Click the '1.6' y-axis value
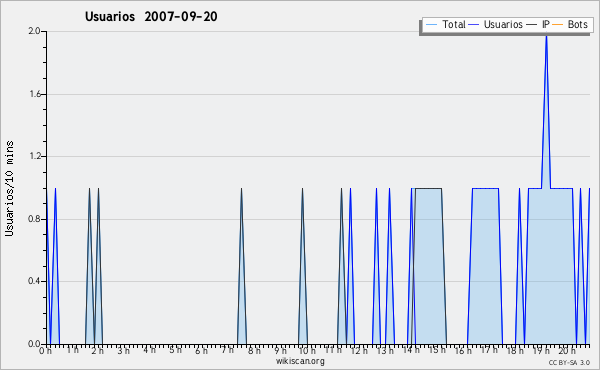 (34, 94)
